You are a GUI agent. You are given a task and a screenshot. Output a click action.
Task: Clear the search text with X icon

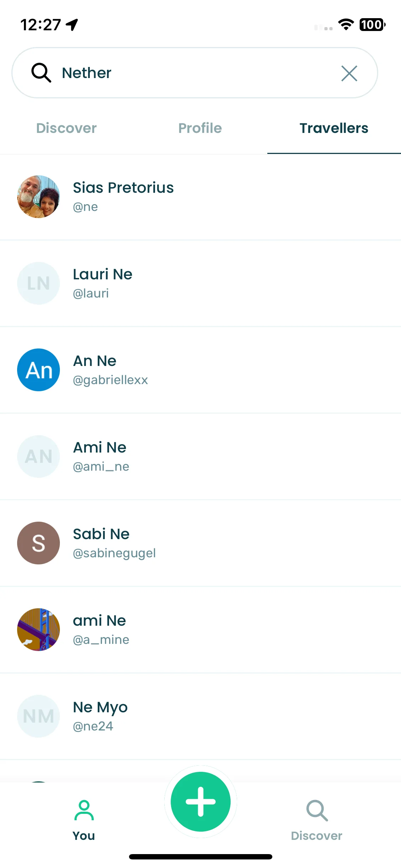coord(349,73)
